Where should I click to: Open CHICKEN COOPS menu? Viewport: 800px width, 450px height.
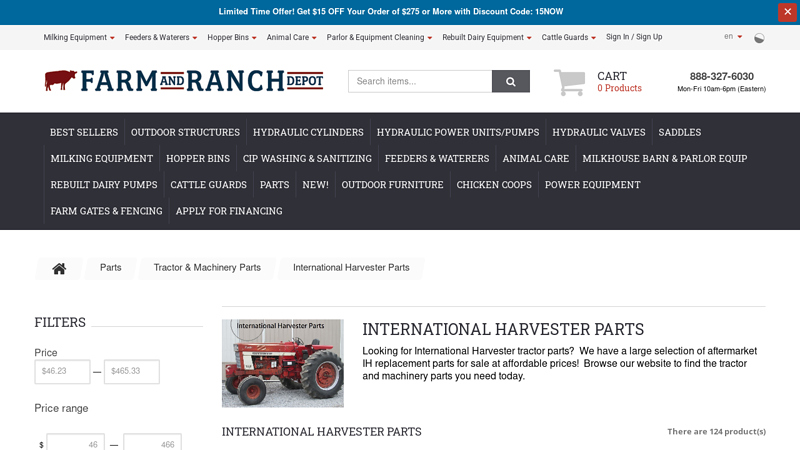(x=494, y=185)
